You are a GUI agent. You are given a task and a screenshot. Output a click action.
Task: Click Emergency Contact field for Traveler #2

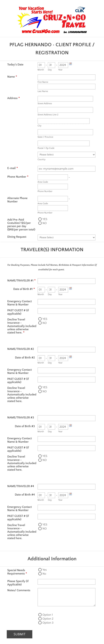(66, 370)
